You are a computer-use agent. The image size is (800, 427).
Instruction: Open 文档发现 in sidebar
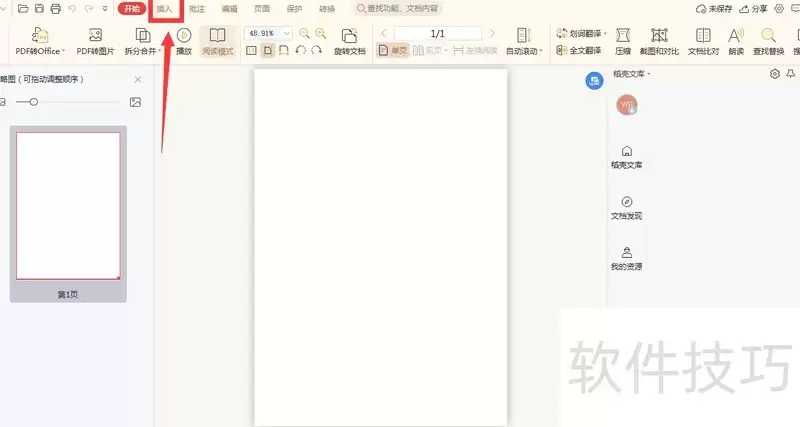click(x=627, y=208)
